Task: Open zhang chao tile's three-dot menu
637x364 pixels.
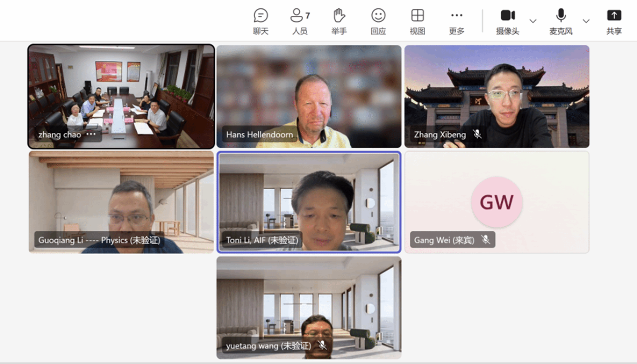Action: pos(91,134)
